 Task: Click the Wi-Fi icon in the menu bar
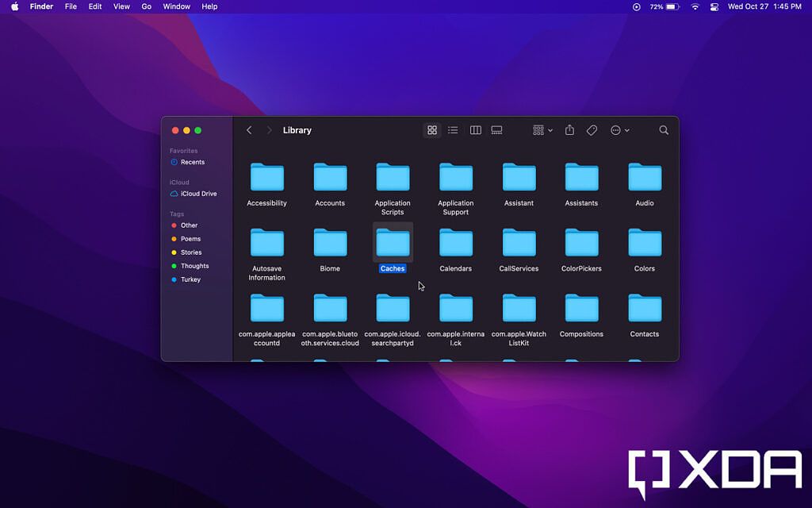click(x=694, y=6)
